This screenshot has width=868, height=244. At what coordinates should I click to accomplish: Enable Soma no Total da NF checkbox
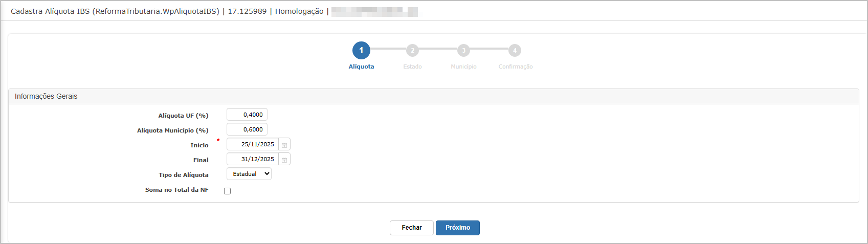(227, 191)
